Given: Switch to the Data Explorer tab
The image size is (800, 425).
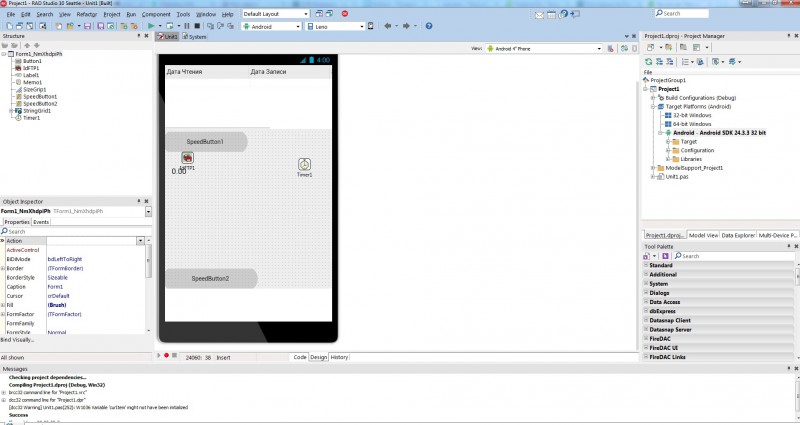Looking at the screenshot, I should point(738,235).
